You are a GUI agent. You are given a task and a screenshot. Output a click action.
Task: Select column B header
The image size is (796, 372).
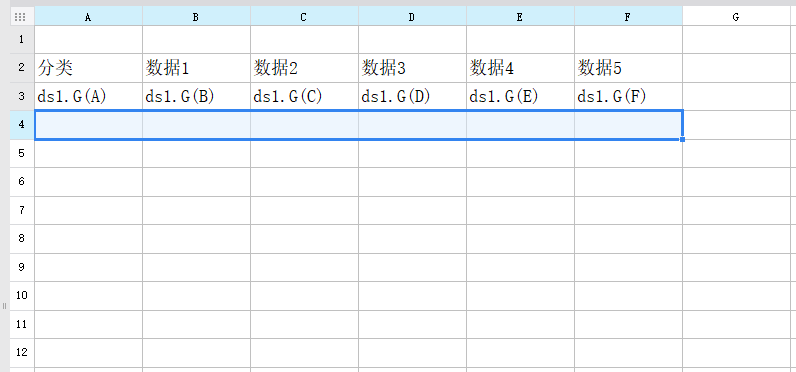pyautogui.click(x=196, y=17)
